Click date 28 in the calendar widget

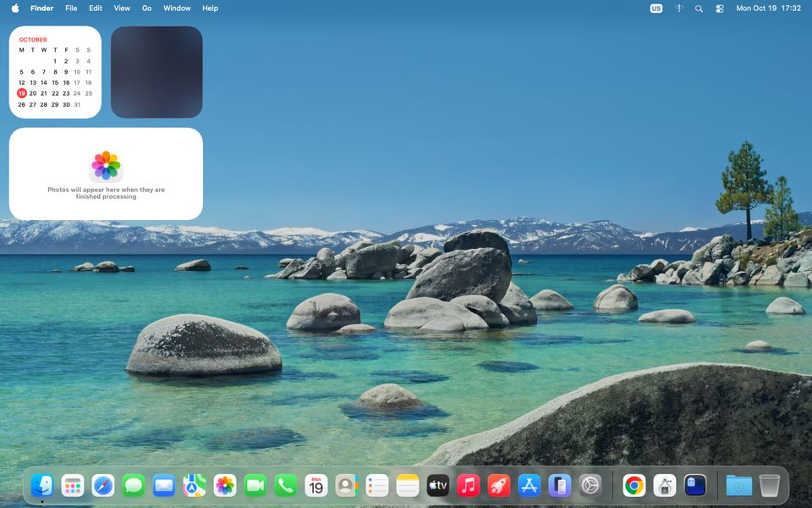tap(43, 104)
